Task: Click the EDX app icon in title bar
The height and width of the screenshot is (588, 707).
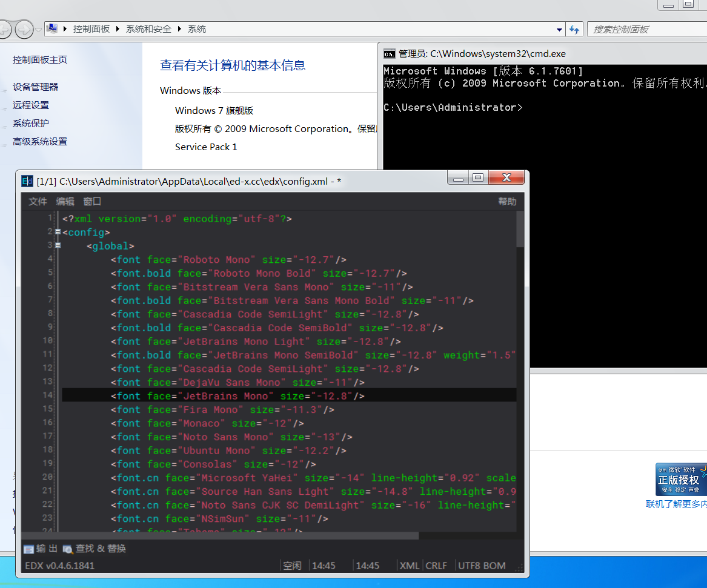Action: point(27,181)
